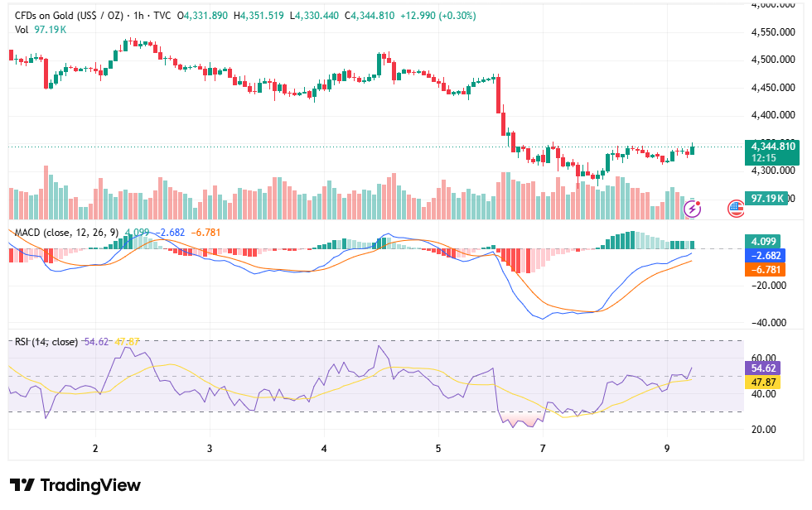Click the change value +12.990 (+0.30%)
The image size is (812, 510).
click(438, 16)
